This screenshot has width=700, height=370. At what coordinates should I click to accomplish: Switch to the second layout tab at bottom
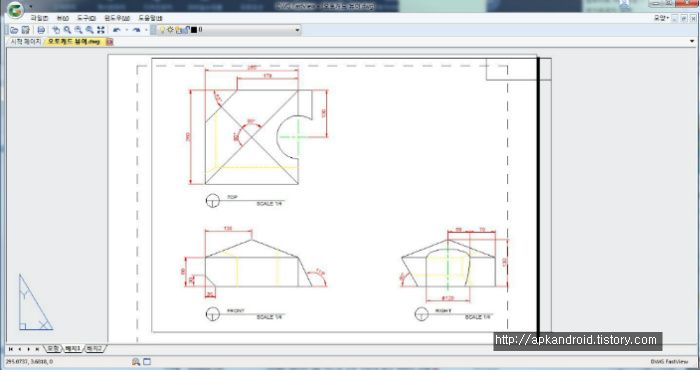[x=94, y=349]
